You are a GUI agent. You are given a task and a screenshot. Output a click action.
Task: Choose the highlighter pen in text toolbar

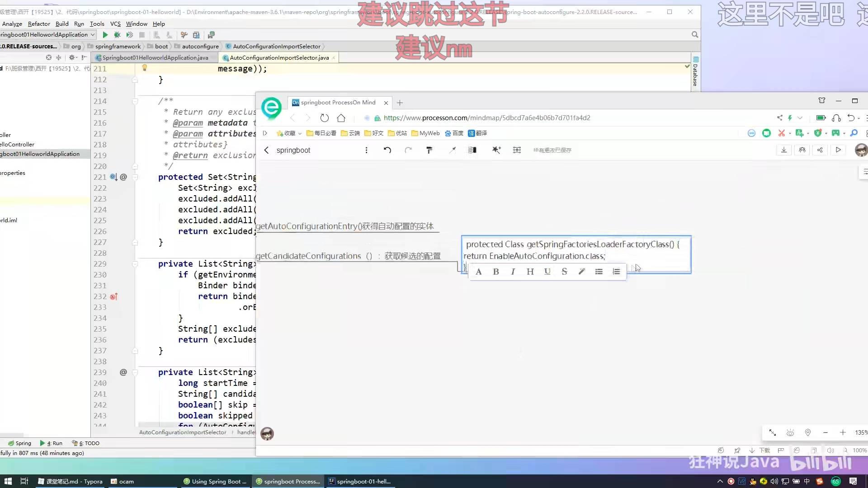click(582, 272)
